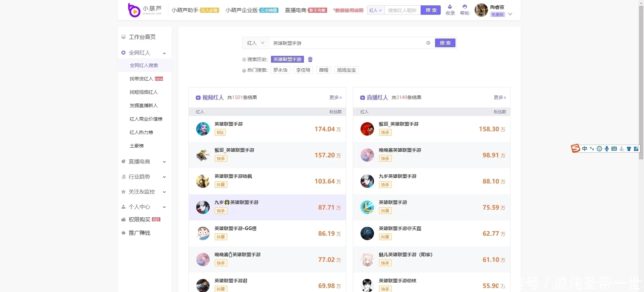This screenshot has width=644, height=292.
Task: Click the main search input with 英雄联盟手游
Action: 347,43
